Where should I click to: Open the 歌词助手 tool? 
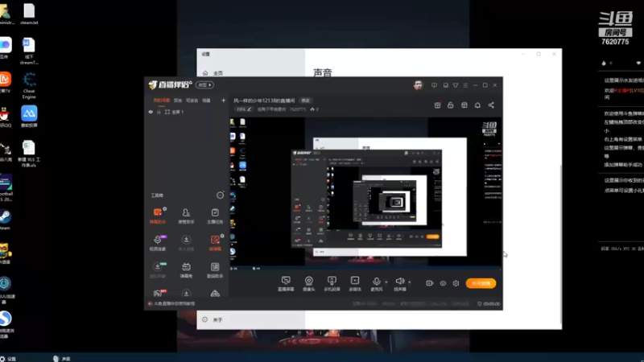click(x=215, y=270)
